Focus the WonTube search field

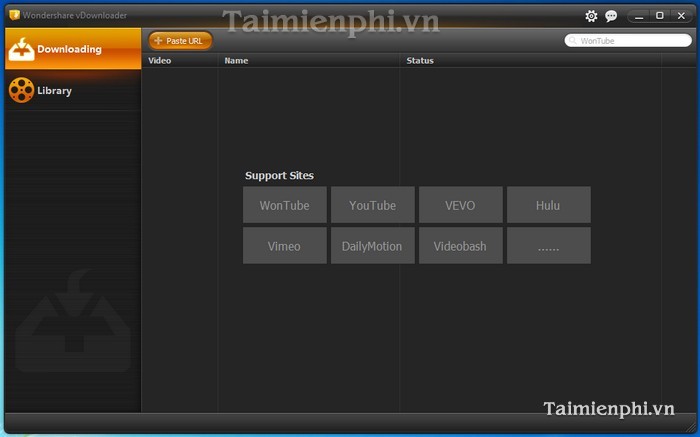click(628, 41)
